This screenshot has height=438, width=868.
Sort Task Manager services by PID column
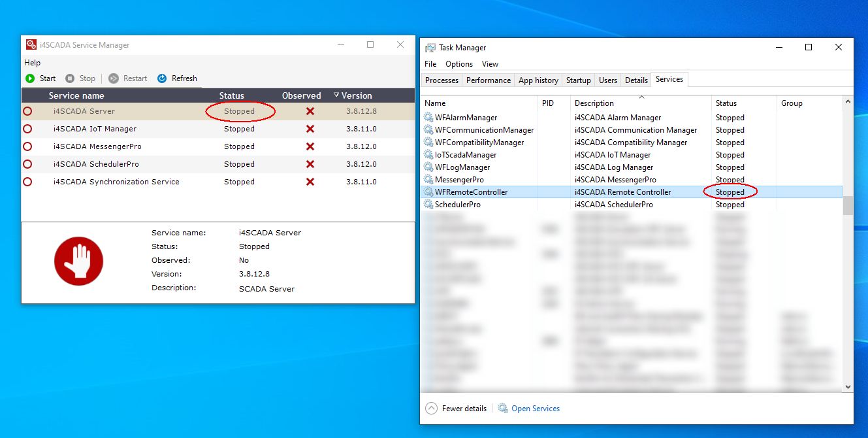click(547, 103)
